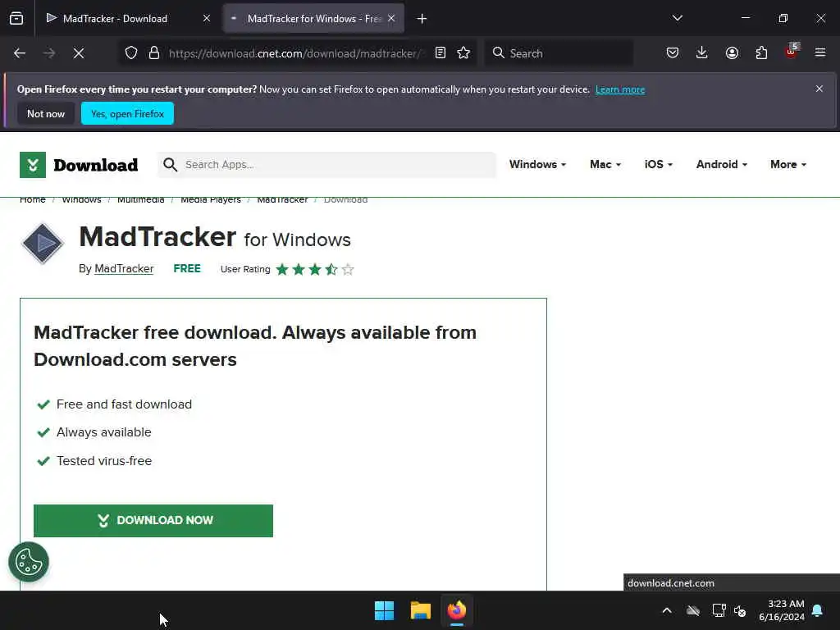
Task: Click the muted volume tray icon
Action: pyautogui.click(x=740, y=610)
